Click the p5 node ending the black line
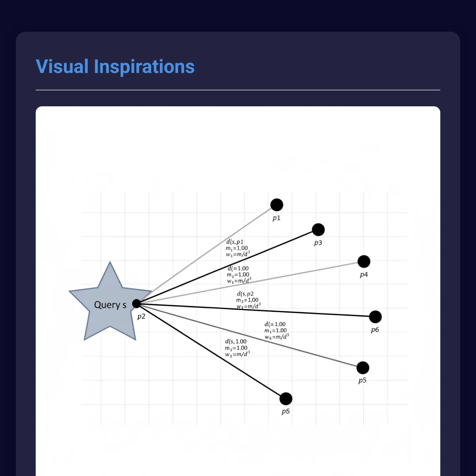 pyautogui.click(x=286, y=399)
